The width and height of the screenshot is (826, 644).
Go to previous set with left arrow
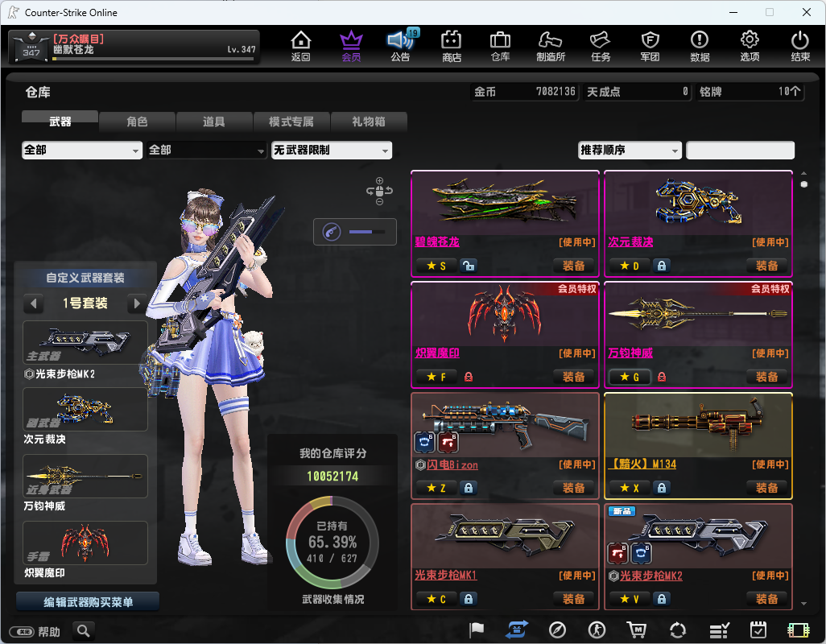click(34, 303)
